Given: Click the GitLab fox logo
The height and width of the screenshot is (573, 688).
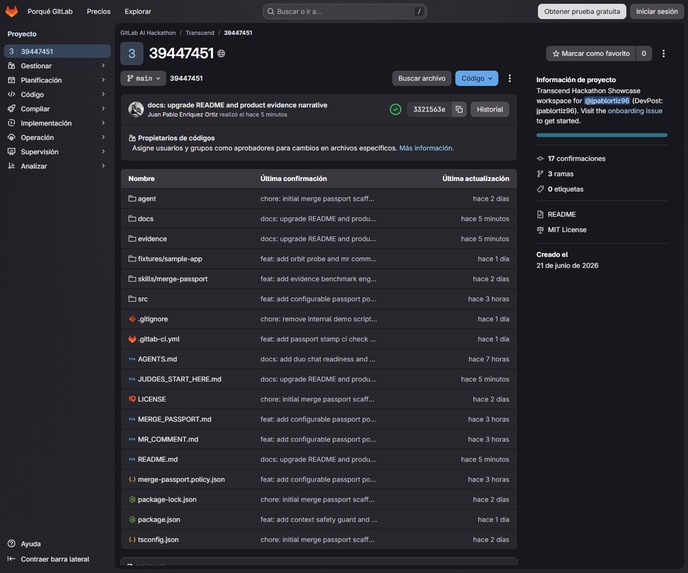Looking at the screenshot, I should click(12, 11).
